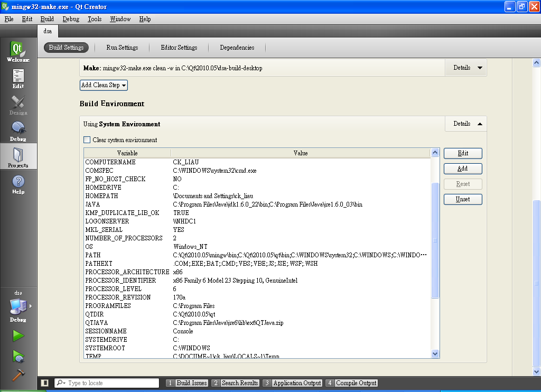Viewport: 541px width, 392px height.
Task: Select the QTDIR variable row
Action: [x=257, y=314]
